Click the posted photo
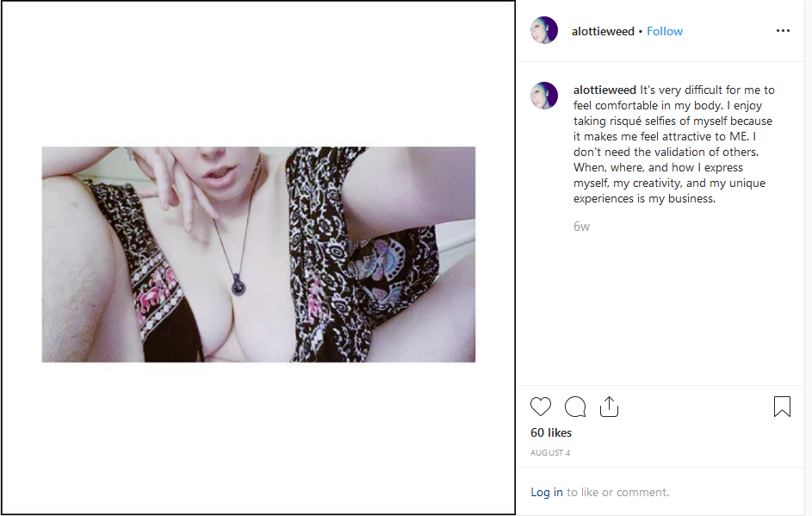Image resolution: width=812 pixels, height=516 pixels. click(x=258, y=254)
